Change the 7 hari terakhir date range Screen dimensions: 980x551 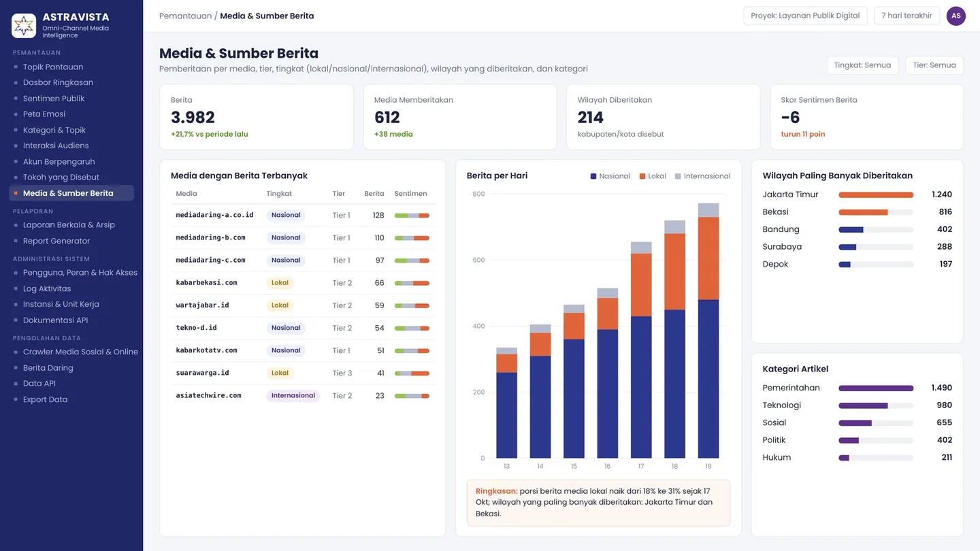point(906,16)
